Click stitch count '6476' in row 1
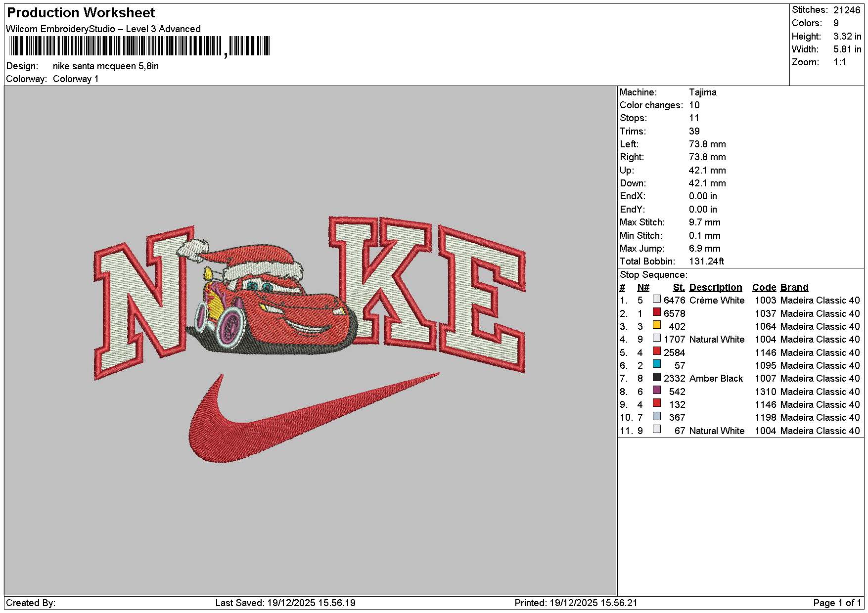The image size is (868, 613). coord(674,301)
